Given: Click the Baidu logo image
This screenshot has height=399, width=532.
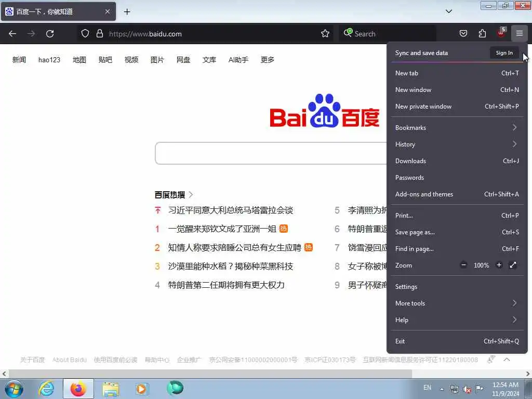Looking at the screenshot, I should [324, 111].
